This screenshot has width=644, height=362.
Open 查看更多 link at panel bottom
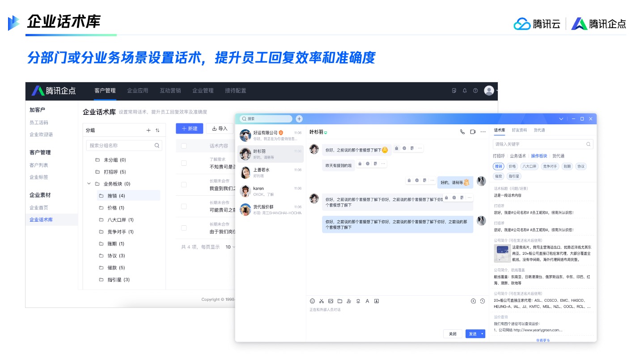543,341
